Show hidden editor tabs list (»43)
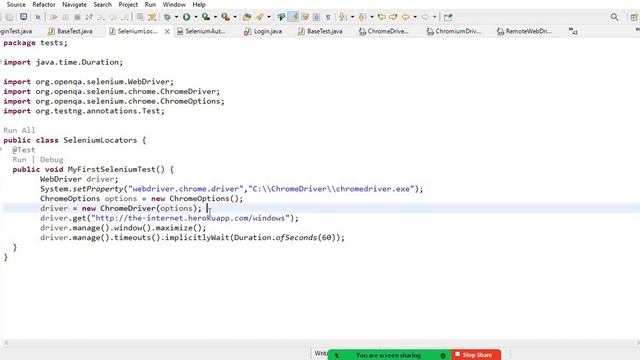 [x=573, y=31]
